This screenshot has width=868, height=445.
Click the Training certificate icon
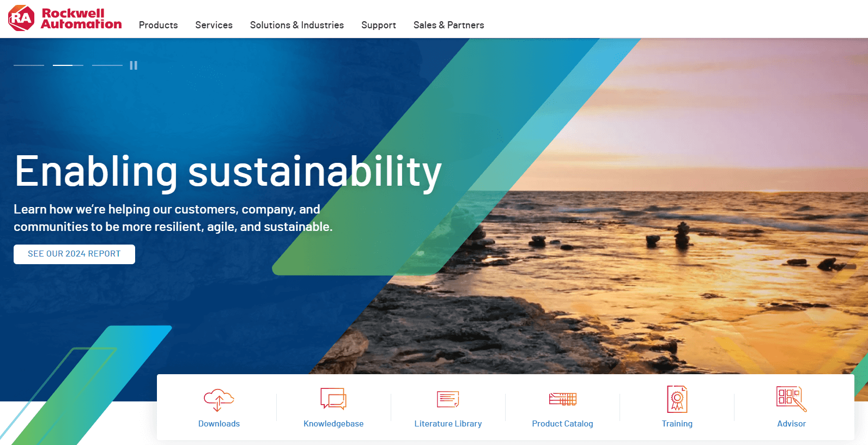click(677, 399)
